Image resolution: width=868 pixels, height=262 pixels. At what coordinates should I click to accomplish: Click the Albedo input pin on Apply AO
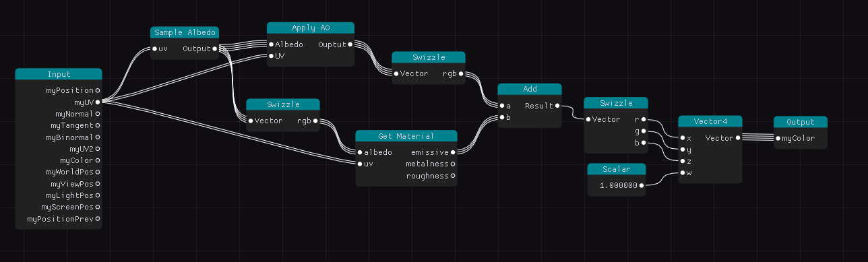point(271,44)
